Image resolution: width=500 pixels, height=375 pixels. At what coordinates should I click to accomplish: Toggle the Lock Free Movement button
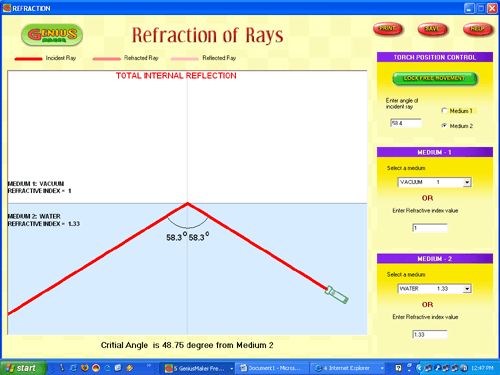pos(435,79)
